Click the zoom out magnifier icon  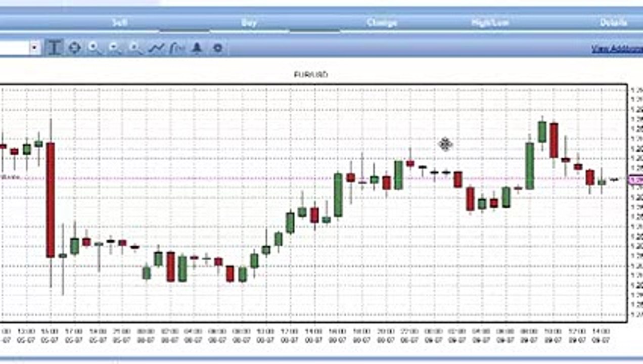tap(115, 48)
